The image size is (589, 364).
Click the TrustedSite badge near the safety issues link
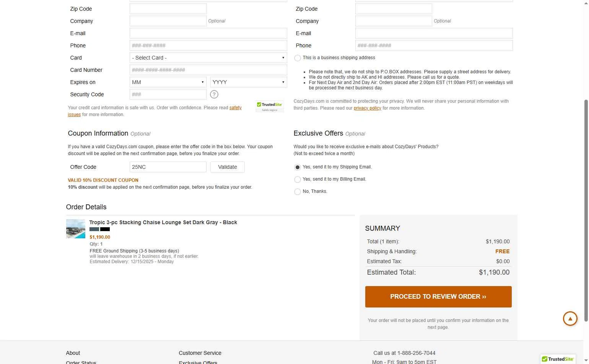pos(270,107)
